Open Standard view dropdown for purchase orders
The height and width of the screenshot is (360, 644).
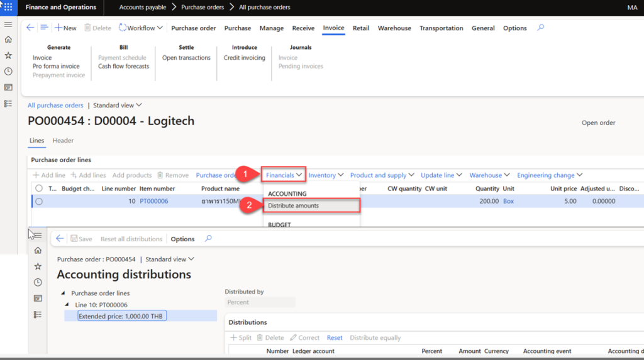118,106
